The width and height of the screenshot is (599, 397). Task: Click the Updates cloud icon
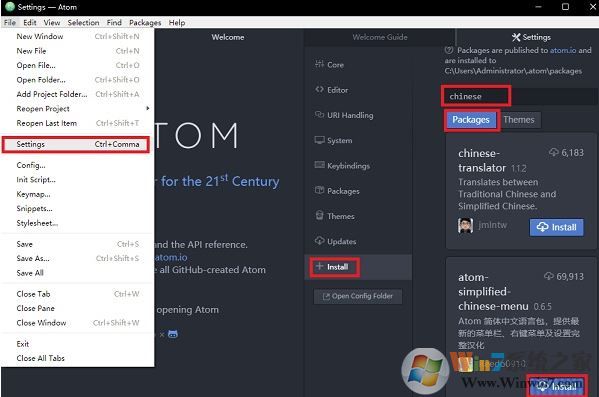(x=319, y=241)
